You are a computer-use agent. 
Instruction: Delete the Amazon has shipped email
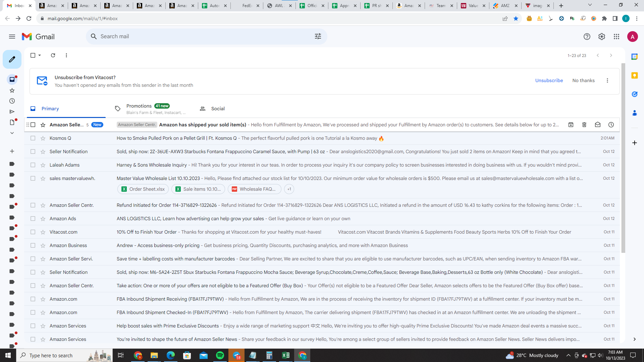pos(584,125)
